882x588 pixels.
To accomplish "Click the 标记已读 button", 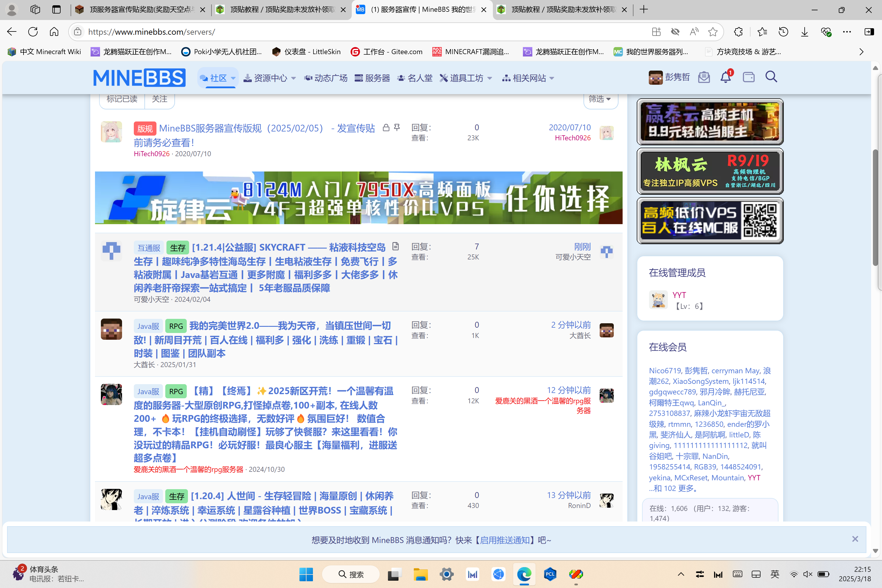I will [x=122, y=99].
